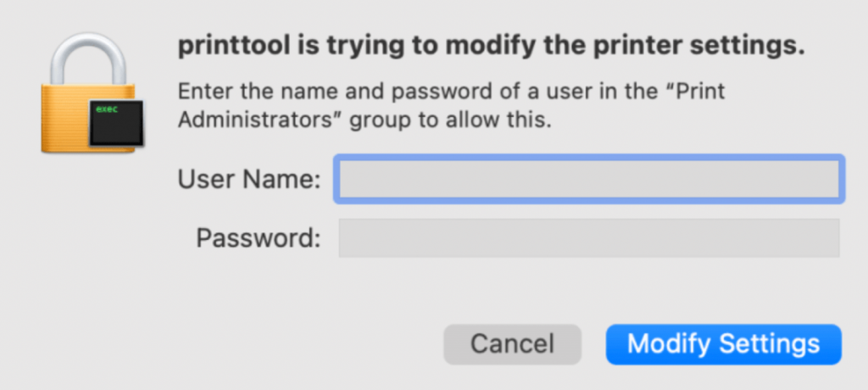The height and width of the screenshot is (390, 868).
Task: Confirm changes with blue Modify Settings button
Action: [724, 344]
